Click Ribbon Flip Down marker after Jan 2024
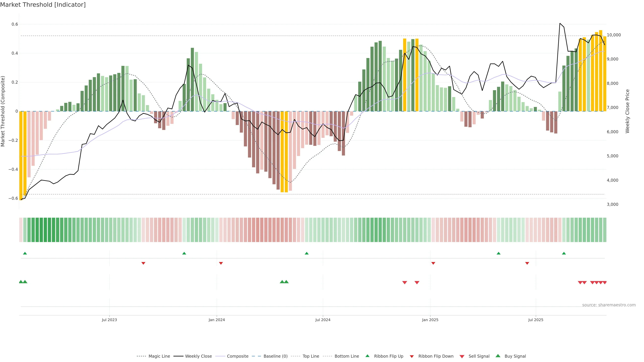Image resolution: width=644 pixels, height=362 pixels. point(221,263)
